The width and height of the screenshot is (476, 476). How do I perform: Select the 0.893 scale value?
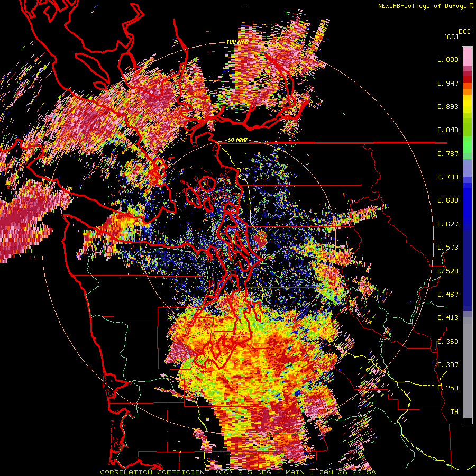coord(448,106)
